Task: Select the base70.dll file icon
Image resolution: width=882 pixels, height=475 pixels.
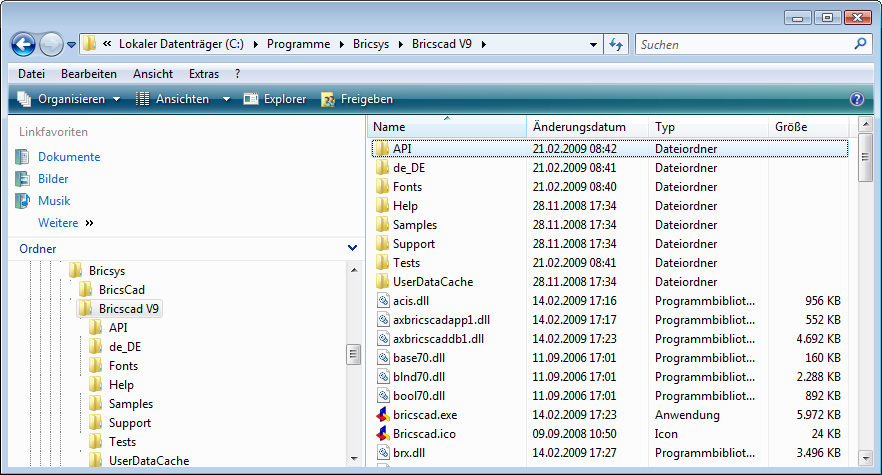Action: (x=383, y=358)
